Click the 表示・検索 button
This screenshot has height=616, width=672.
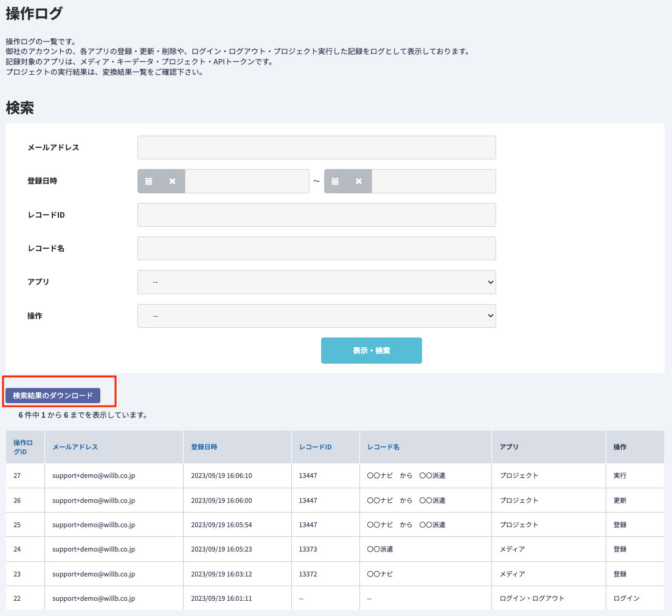(372, 351)
